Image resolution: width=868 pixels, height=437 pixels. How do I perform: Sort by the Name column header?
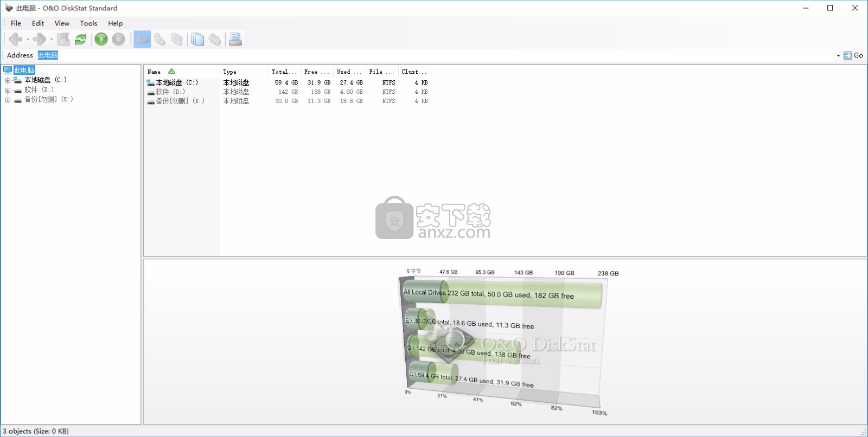coord(182,72)
